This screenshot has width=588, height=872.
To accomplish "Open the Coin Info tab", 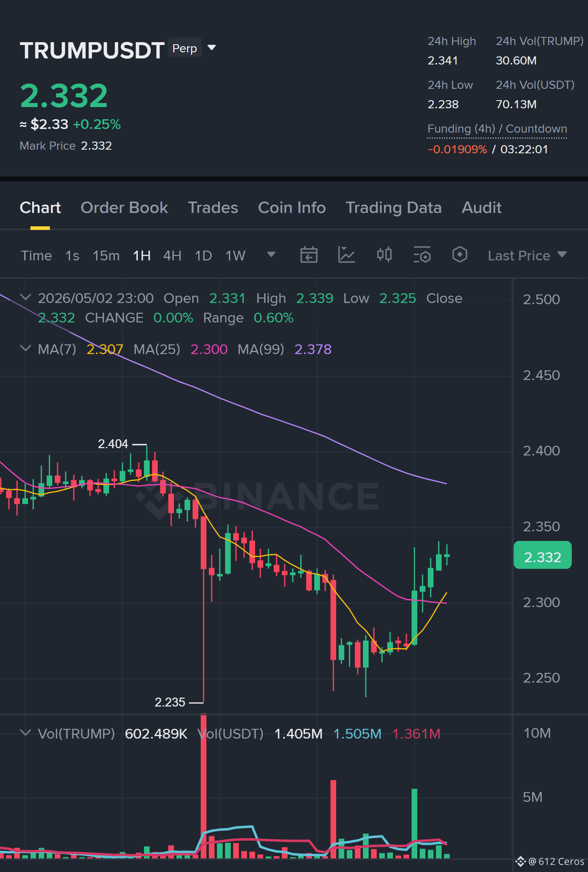I will pyautogui.click(x=292, y=208).
